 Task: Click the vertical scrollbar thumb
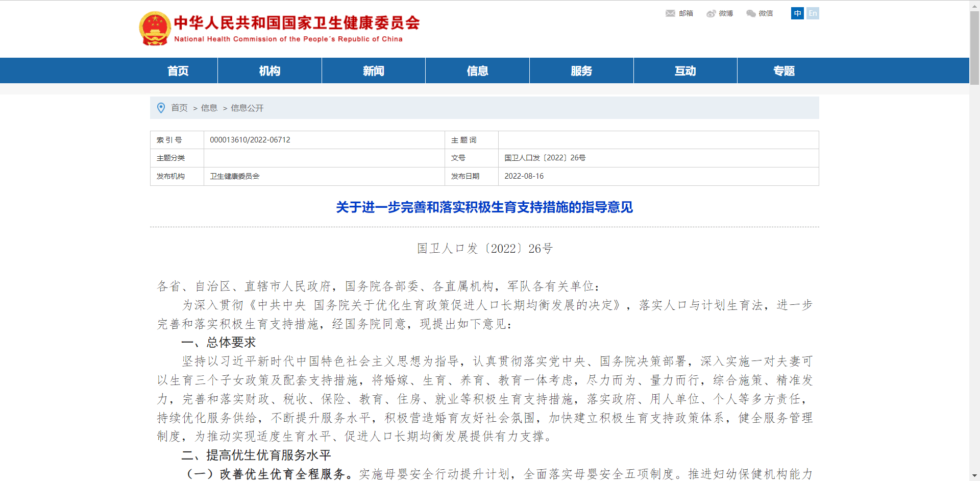[x=974, y=47]
